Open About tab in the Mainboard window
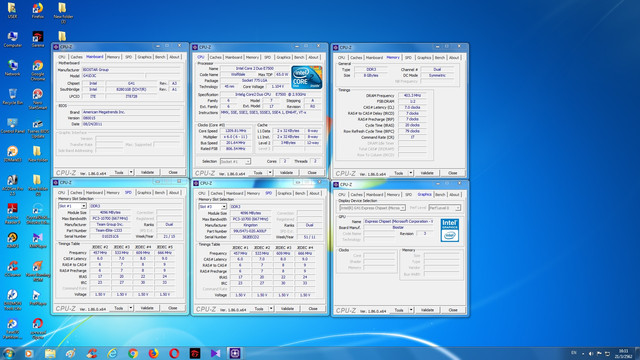 coord(174,57)
